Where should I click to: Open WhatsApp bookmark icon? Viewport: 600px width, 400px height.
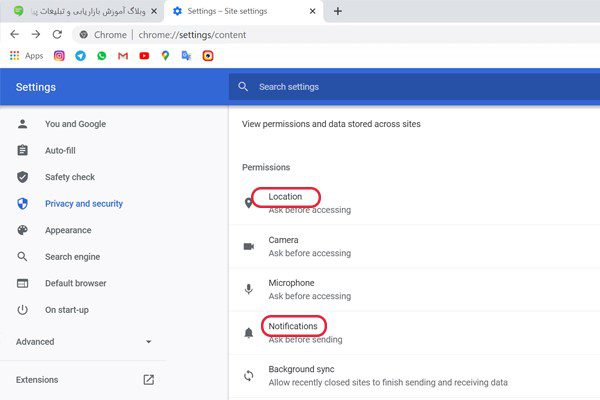[101, 56]
